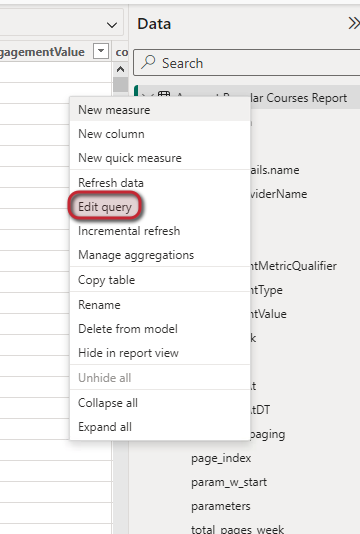Open the formula bar dropdown chevron

click(x=112, y=25)
